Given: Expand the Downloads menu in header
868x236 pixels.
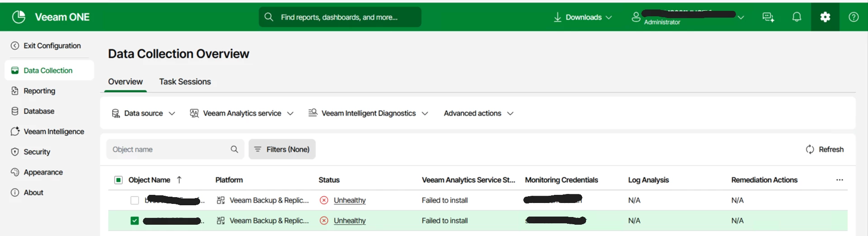Looking at the screenshot, I should click(x=583, y=17).
